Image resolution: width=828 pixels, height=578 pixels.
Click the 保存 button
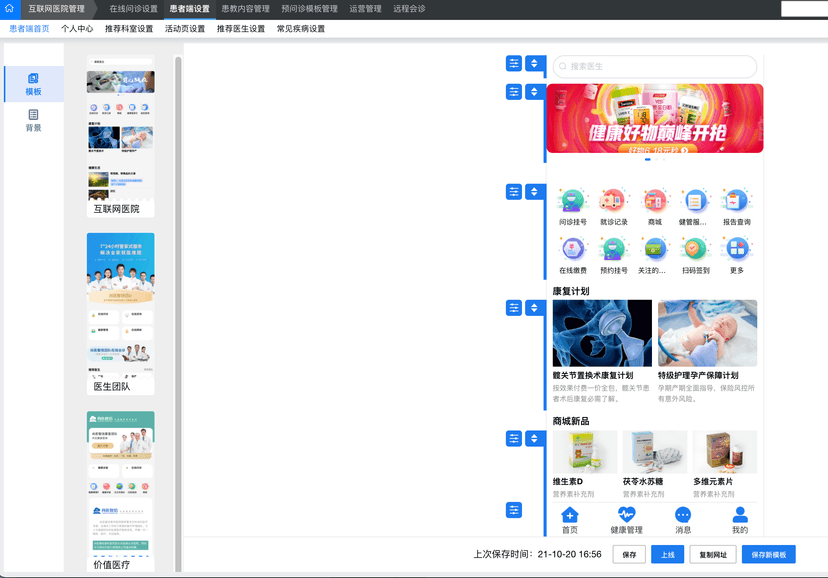click(629, 554)
